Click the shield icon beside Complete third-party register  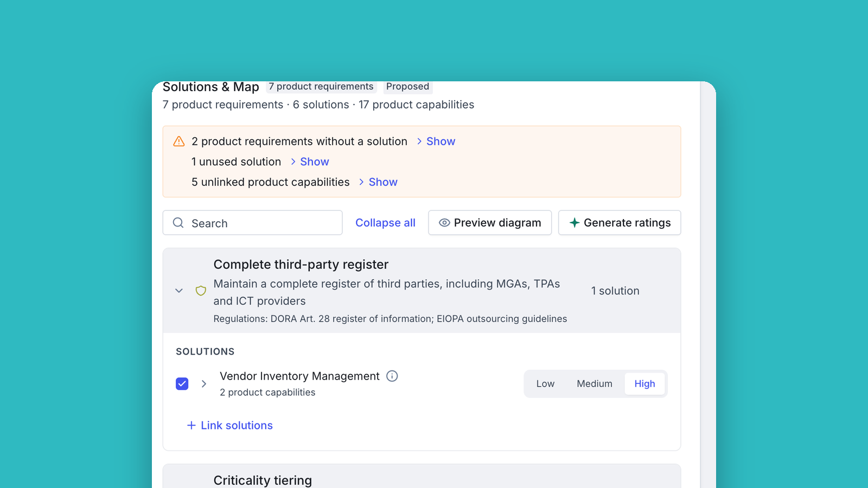[x=201, y=291]
